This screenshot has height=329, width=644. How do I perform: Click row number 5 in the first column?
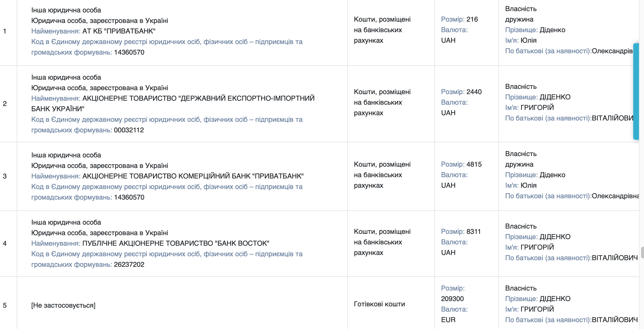coord(5,305)
